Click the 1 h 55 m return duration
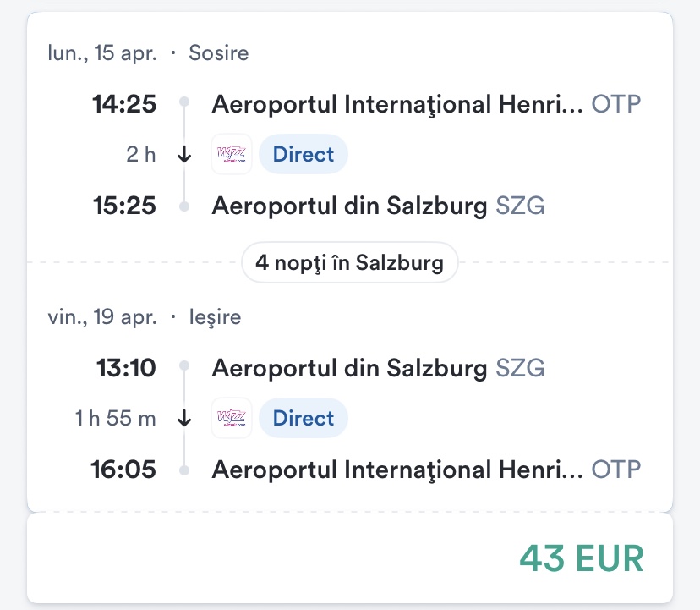700x610 pixels. [116, 418]
